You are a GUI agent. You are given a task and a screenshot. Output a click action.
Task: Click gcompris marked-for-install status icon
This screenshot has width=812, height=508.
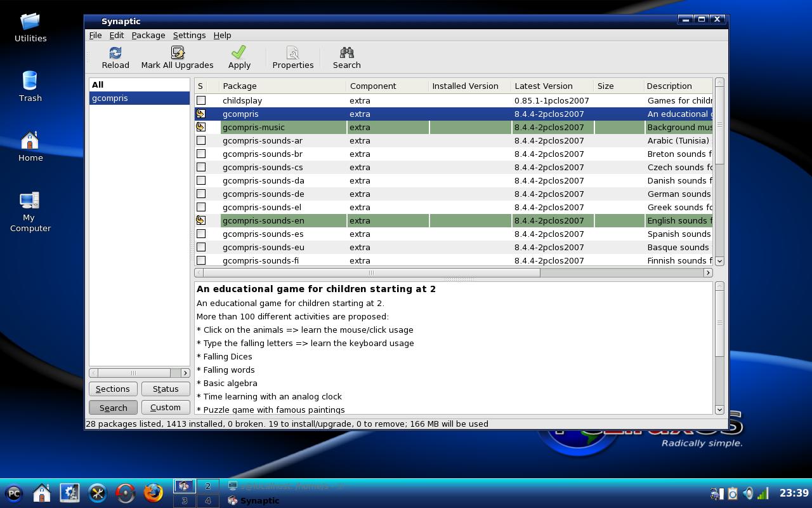(x=201, y=114)
